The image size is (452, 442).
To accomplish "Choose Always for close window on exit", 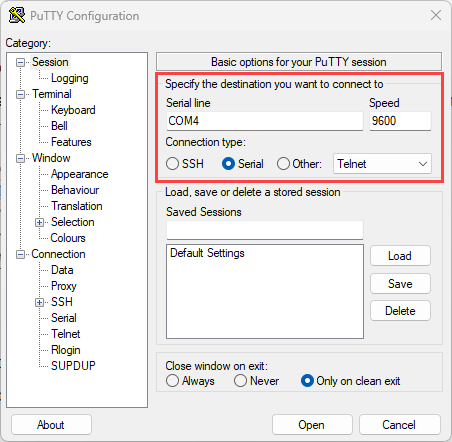I will 172,381.
